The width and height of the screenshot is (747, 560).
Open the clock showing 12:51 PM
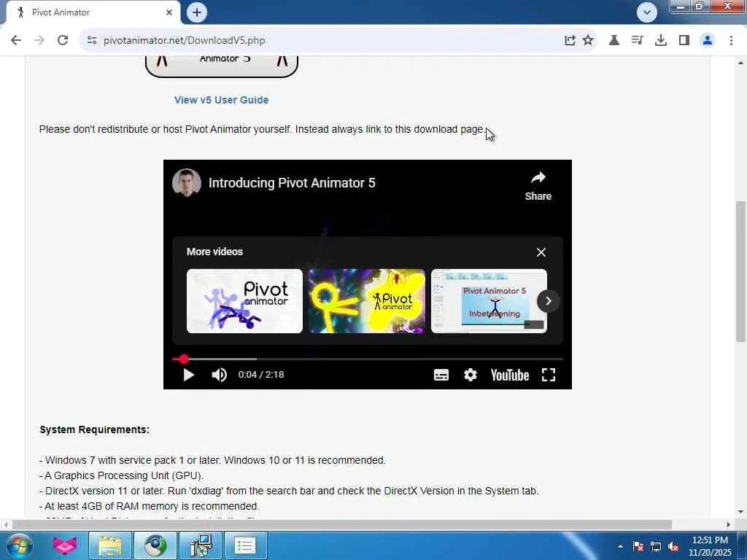(710, 546)
